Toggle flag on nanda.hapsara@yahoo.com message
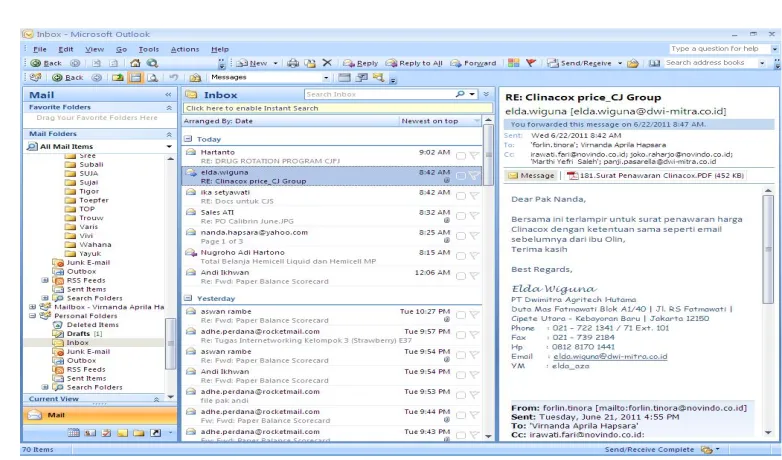 click(x=474, y=235)
